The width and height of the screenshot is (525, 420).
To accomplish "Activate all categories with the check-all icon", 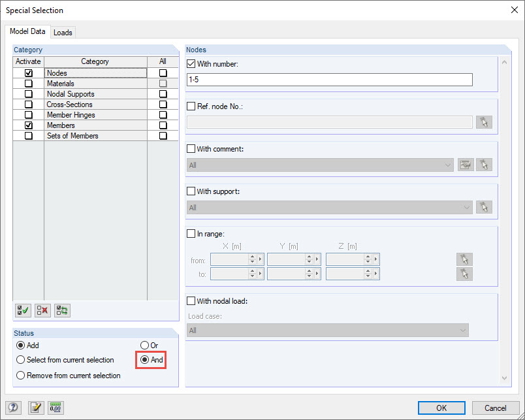I will [22, 310].
